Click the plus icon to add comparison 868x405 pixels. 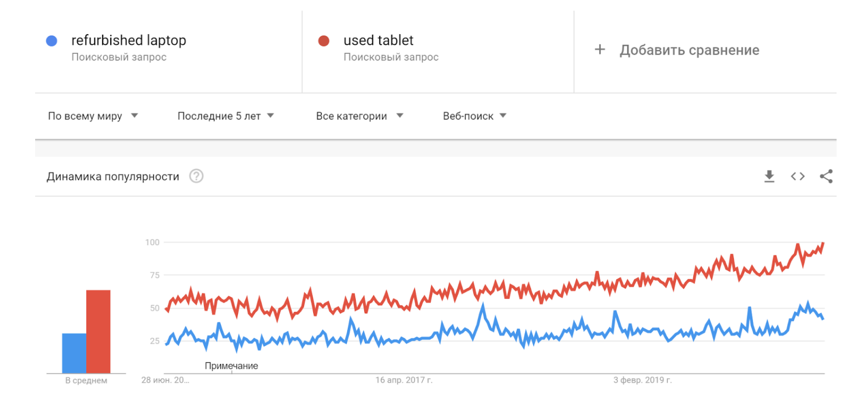[600, 50]
